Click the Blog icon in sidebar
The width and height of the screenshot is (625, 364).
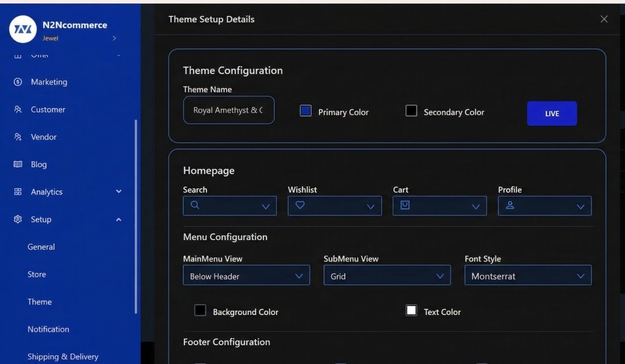pyautogui.click(x=18, y=164)
